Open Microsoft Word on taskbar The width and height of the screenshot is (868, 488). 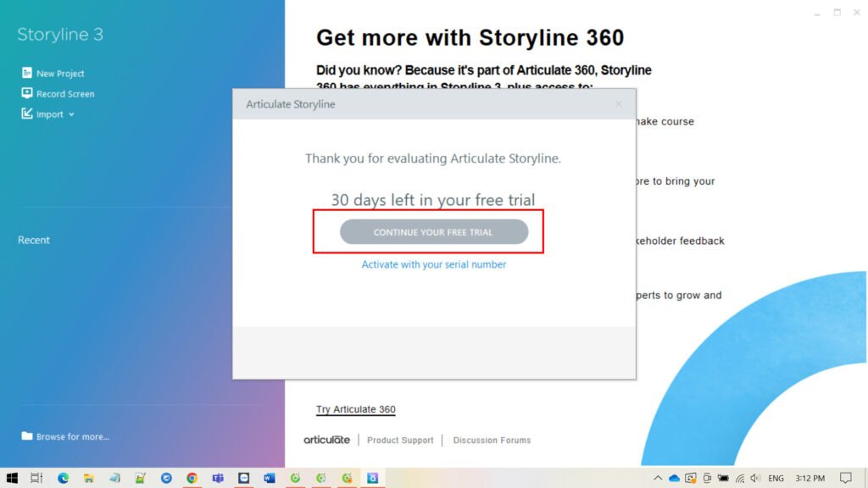click(x=269, y=478)
